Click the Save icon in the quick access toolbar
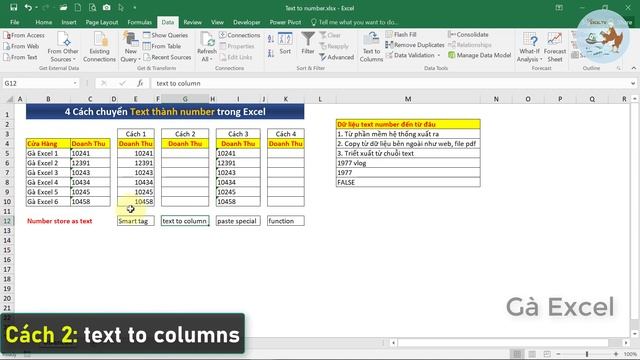640x360 pixels. click(13, 7)
